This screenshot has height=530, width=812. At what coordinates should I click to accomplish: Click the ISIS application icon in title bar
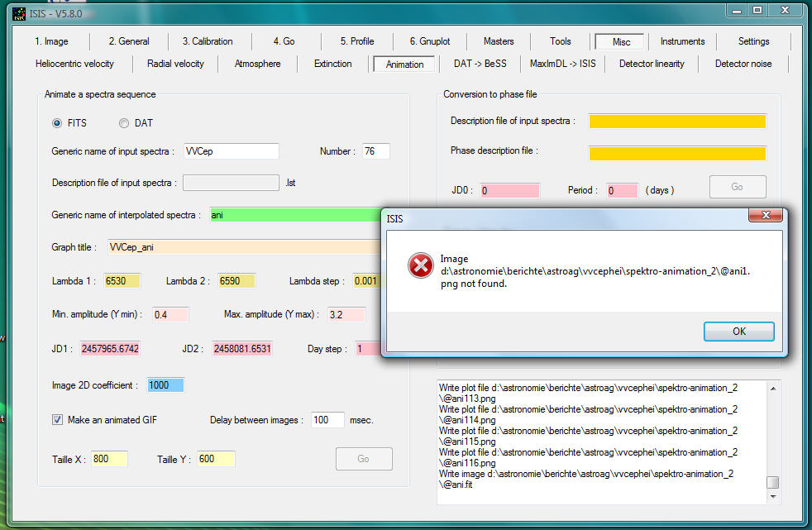pos(18,11)
